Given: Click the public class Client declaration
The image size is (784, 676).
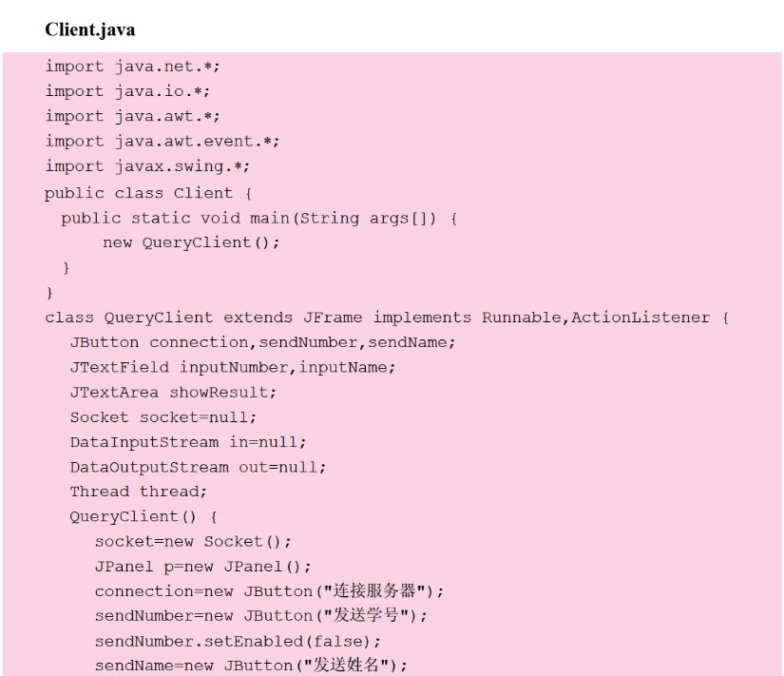Looking at the screenshot, I should coord(147,192).
